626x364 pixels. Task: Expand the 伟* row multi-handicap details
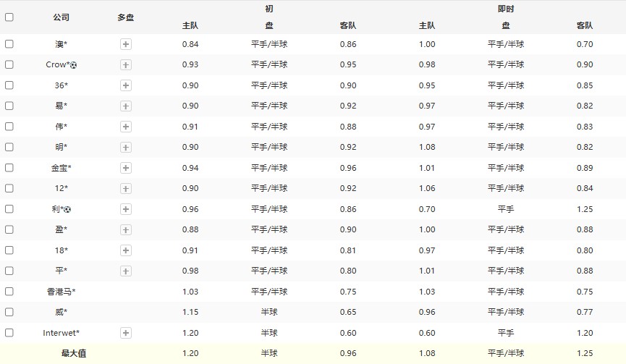point(126,127)
